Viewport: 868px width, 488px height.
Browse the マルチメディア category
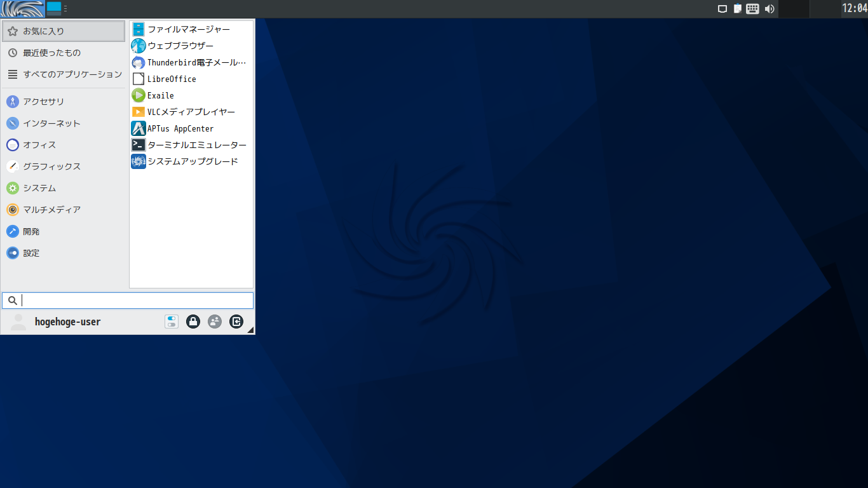pyautogui.click(x=64, y=210)
